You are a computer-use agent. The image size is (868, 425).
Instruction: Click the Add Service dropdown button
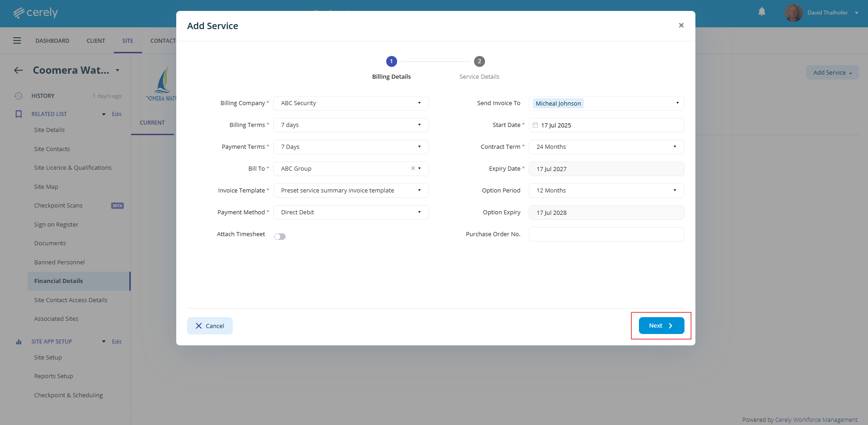tap(832, 73)
